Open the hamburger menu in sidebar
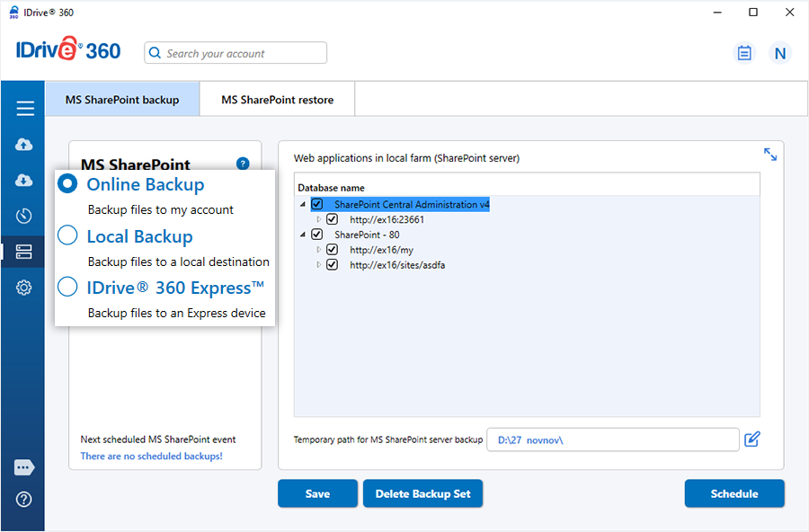This screenshot has width=809, height=532. 24,109
